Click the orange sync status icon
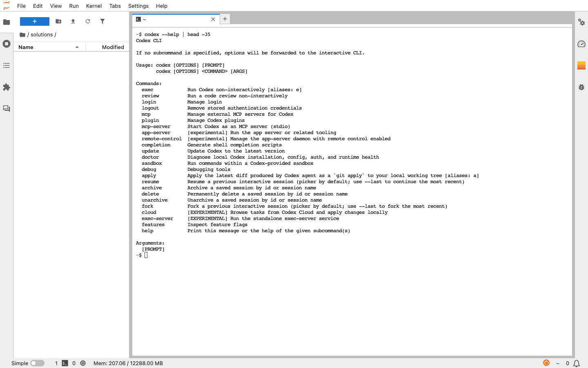This screenshot has height=368, width=588. point(546,363)
